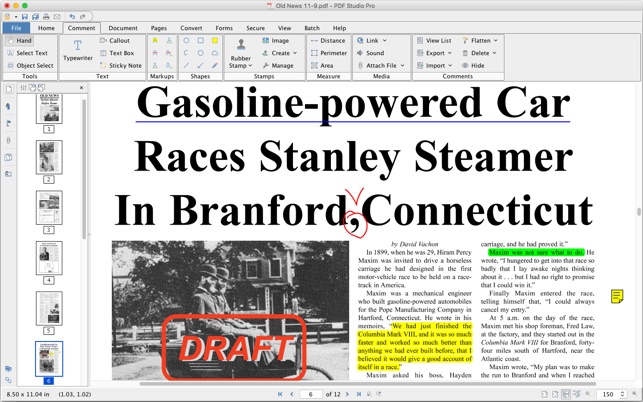Image resolution: width=643 pixels, height=402 pixels.
Task: Jump to first page button
Action: 279,395
